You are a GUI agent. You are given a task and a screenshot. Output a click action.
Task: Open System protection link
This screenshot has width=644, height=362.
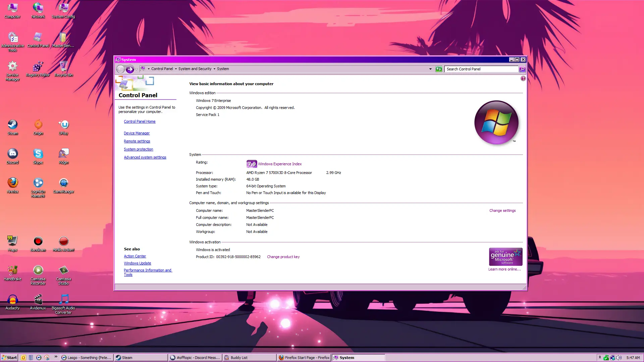pyautogui.click(x=138, y=149)
